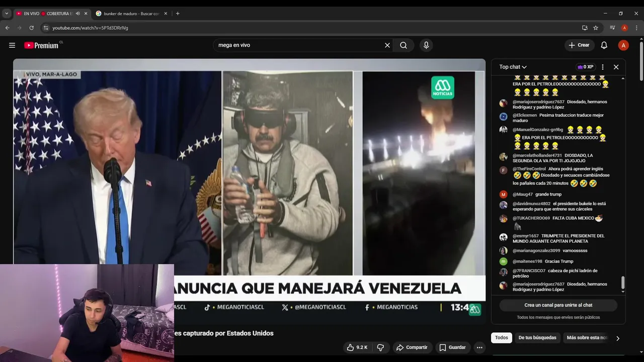Click Crea un canal para unirte al chat
Image resolution: width=644 pixels, height=362 pixels.
pyautogui.click(x=558, y=305)
